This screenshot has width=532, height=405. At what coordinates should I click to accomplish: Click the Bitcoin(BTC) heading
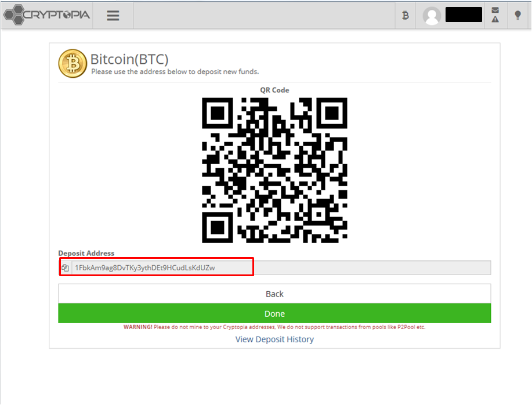tap(129, 59)
